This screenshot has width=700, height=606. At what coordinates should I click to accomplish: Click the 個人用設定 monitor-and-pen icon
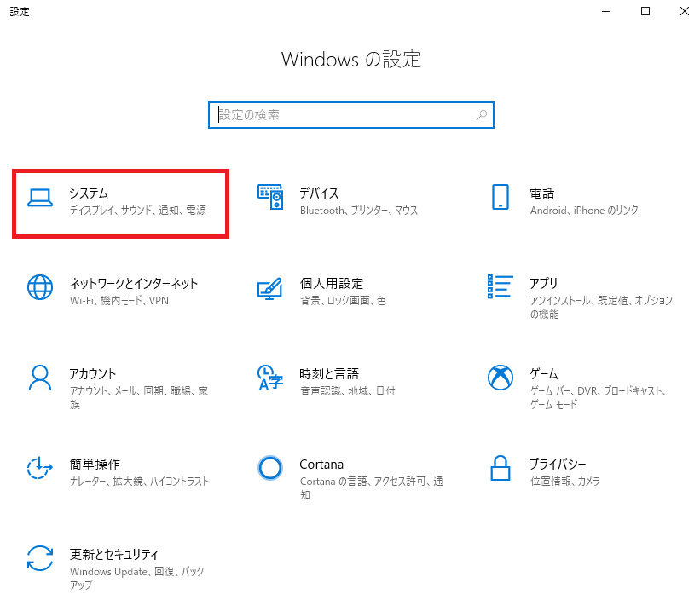click(x=270, y=288)
